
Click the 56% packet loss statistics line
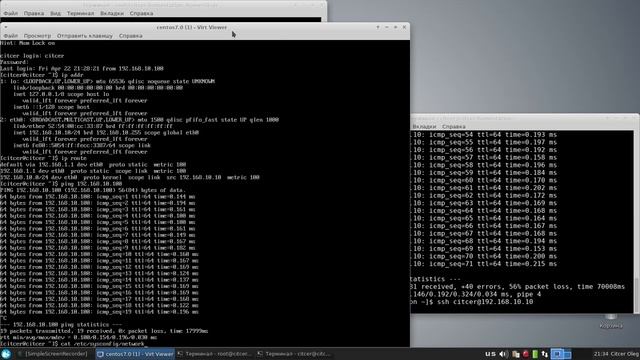518,287
